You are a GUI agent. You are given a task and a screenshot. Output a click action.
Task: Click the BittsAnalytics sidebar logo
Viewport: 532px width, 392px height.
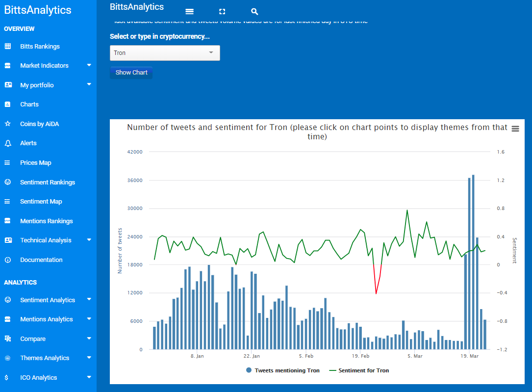pos(38,10)
